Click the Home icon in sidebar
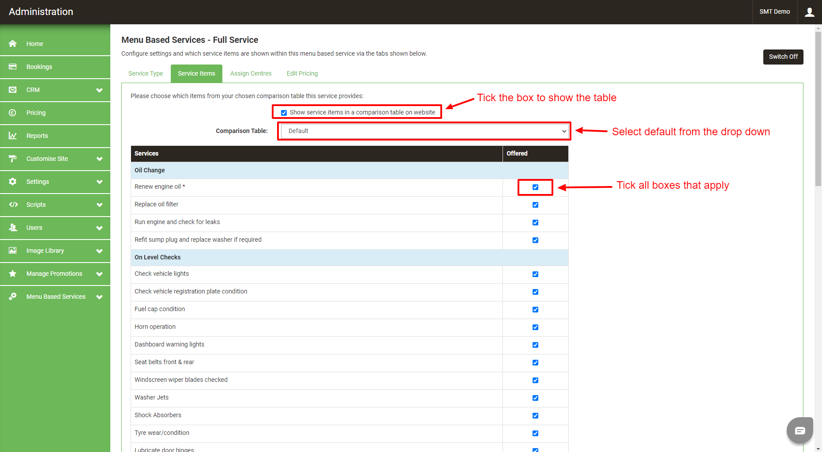 13,44
